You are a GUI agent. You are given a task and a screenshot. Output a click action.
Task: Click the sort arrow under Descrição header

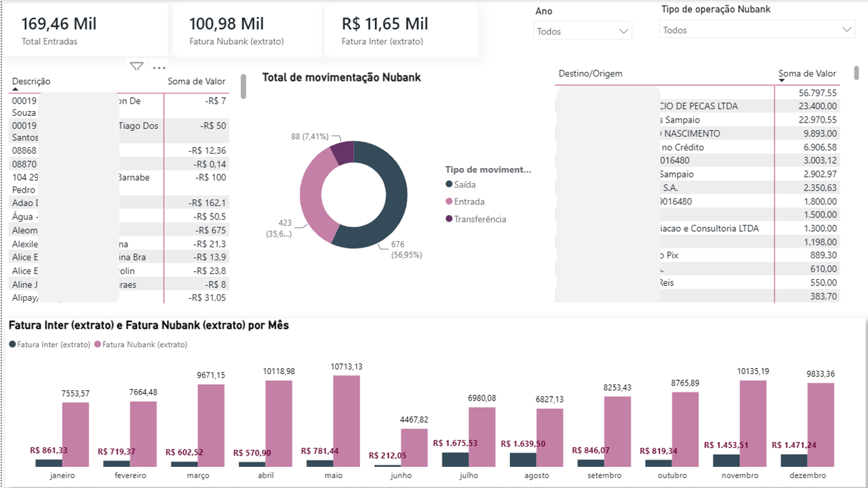(15, 89)
